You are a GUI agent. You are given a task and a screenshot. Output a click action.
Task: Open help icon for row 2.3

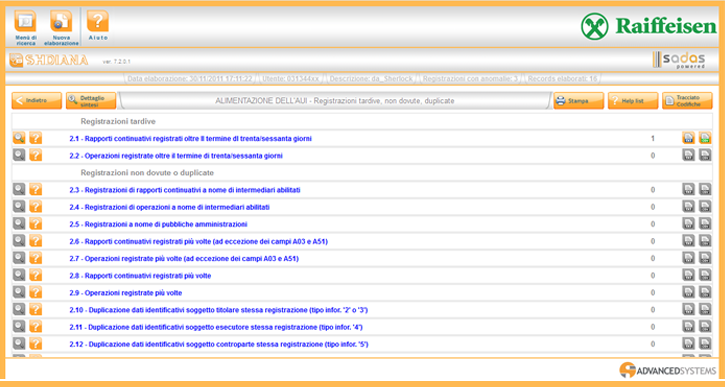[x=36, y=189]
